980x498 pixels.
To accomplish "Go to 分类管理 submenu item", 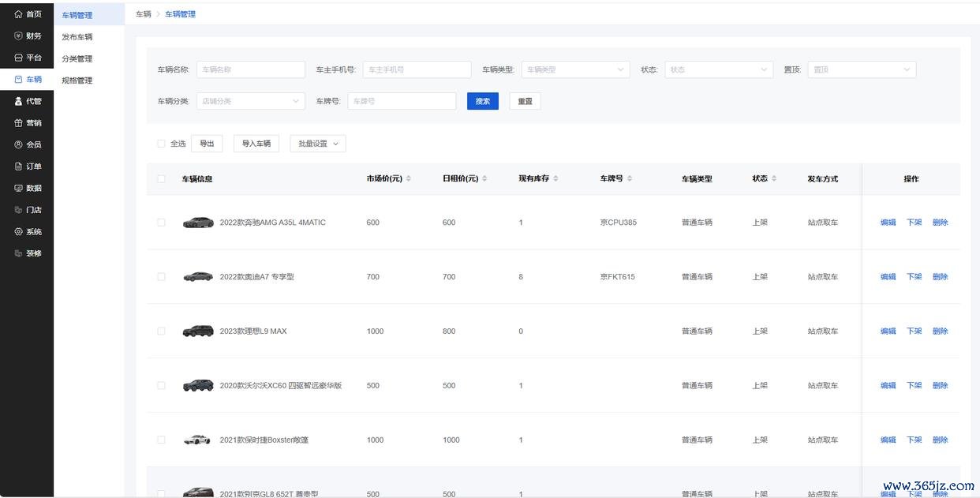I will [77, 58].
